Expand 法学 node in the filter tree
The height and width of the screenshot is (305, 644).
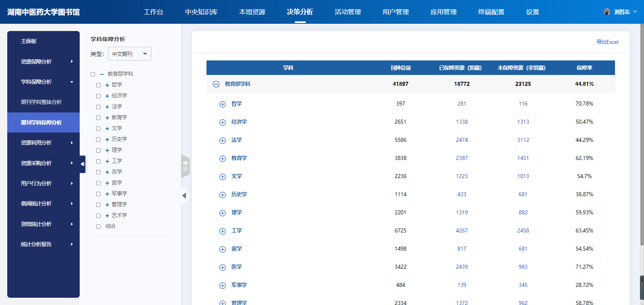coord(107,107)
